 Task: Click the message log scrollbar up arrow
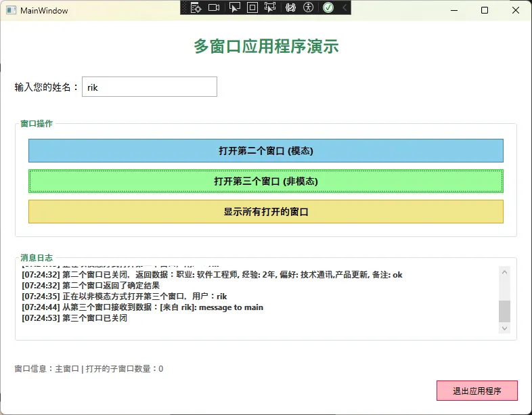[x=504, y=271]
